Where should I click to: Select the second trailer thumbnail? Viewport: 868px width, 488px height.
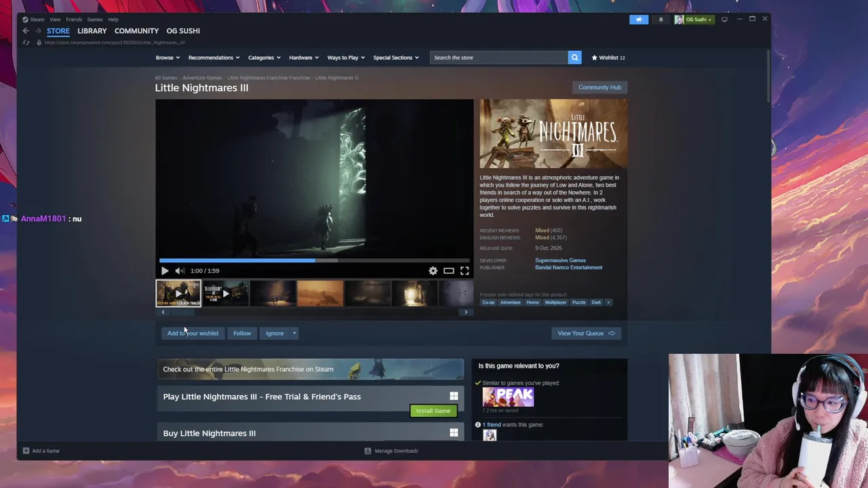[x=225, y=293]
